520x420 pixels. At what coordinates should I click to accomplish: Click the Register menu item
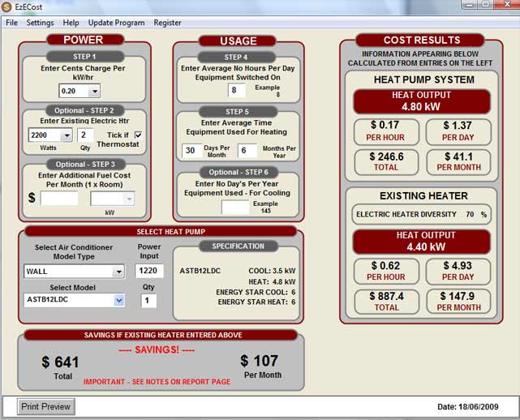point(168,23)
